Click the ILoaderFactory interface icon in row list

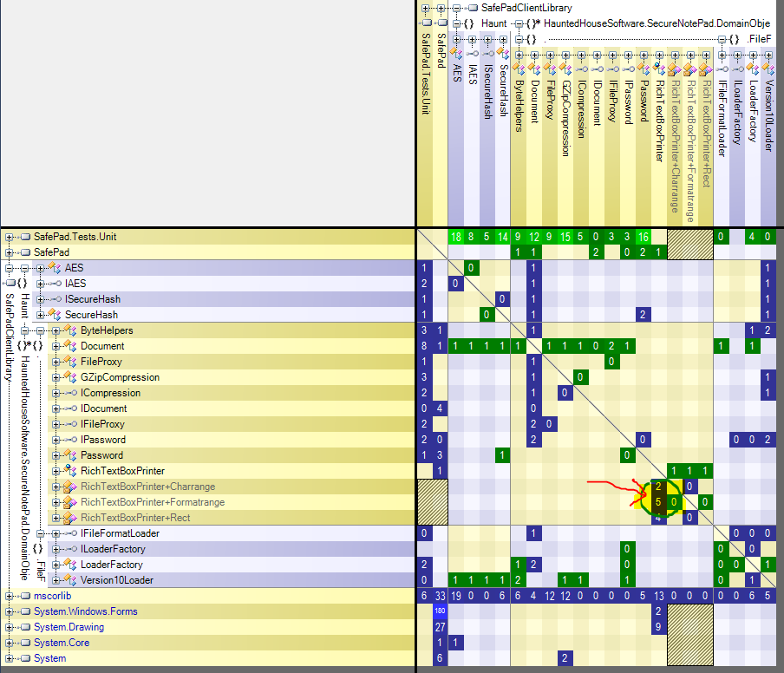(x=71, y=549)
